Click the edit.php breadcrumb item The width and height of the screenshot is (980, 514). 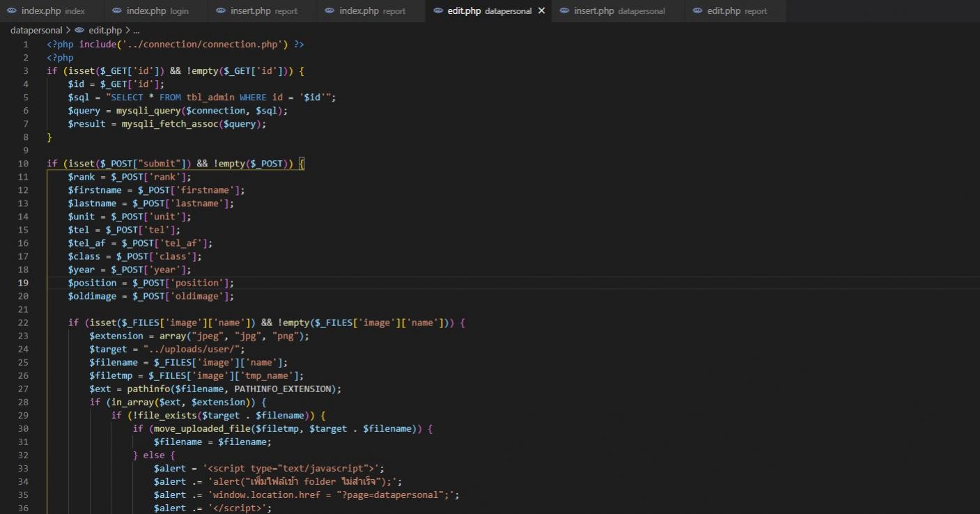click(x=98, y=31)
